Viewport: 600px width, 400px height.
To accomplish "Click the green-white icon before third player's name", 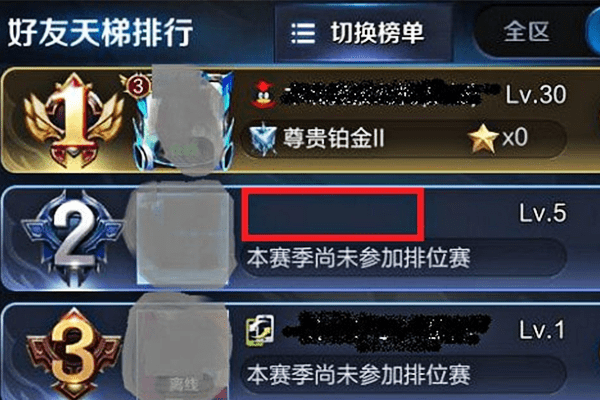I will click(260, 330).
